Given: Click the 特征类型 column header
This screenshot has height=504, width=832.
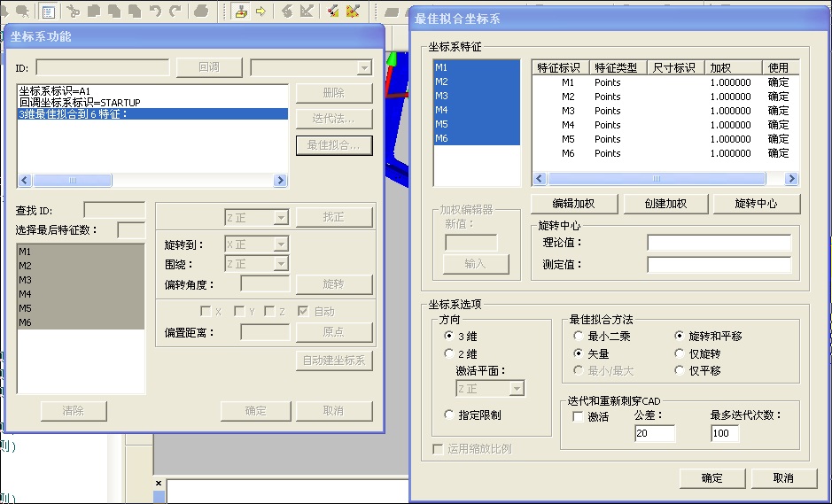Looking at the screenshot, I should click(615, 67).
